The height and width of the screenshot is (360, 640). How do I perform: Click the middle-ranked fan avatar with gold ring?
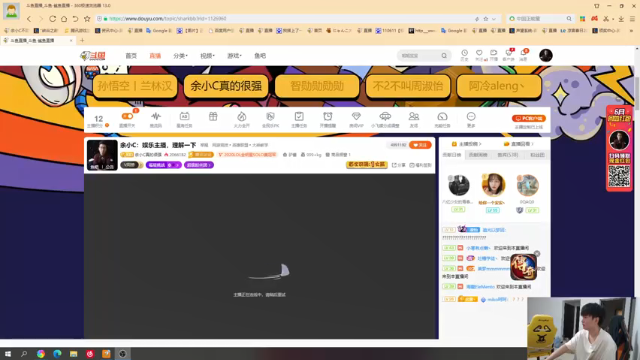click(x=493, y=184)
